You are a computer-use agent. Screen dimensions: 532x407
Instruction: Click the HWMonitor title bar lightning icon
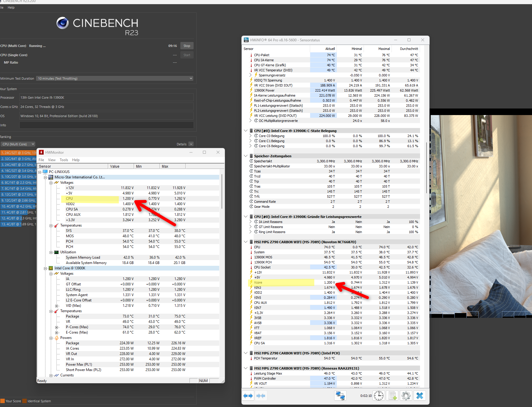point(42,152)
